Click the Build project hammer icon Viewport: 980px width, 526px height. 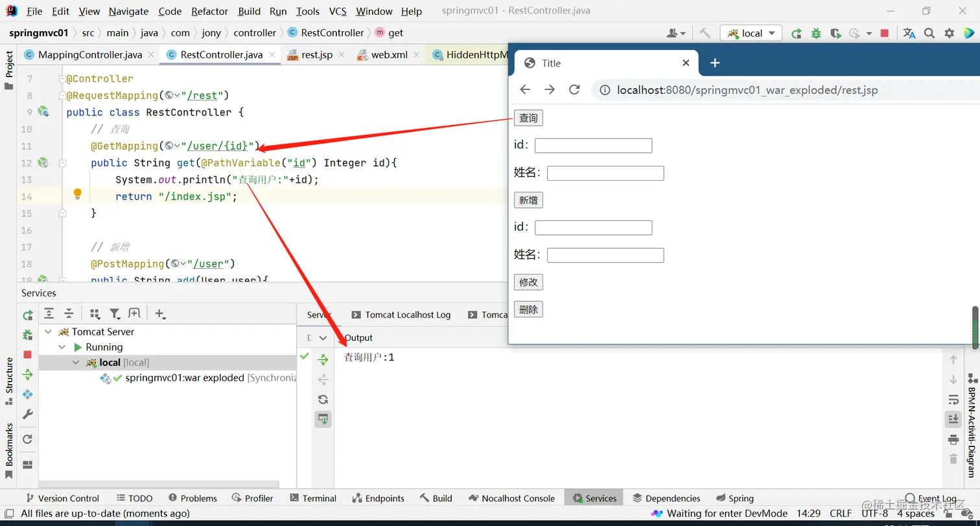tap(705, 33)
